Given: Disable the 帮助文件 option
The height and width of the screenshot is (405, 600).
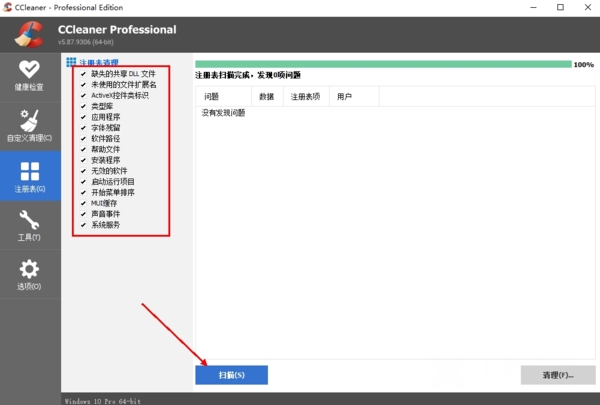Looking at the screenshot, I should click(x=83, y=149).
